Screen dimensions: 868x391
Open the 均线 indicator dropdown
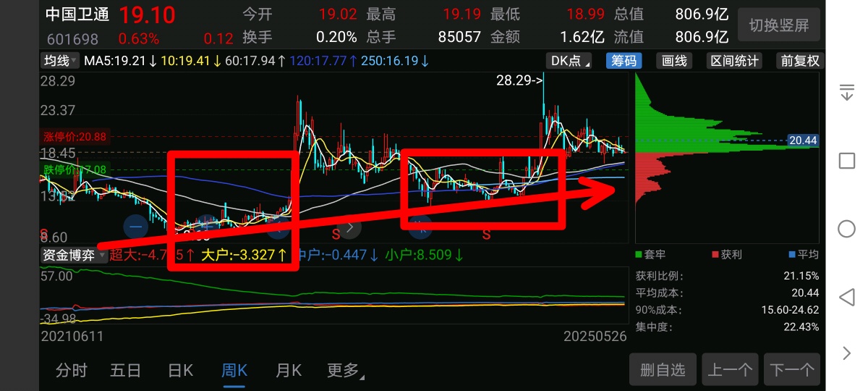59,61
